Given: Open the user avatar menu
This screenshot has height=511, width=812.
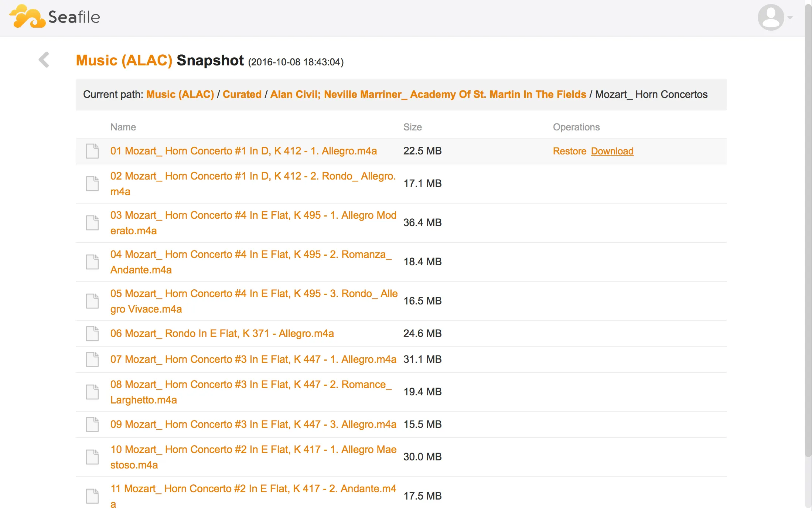Looking at the screenshot, I should (771, 17).
